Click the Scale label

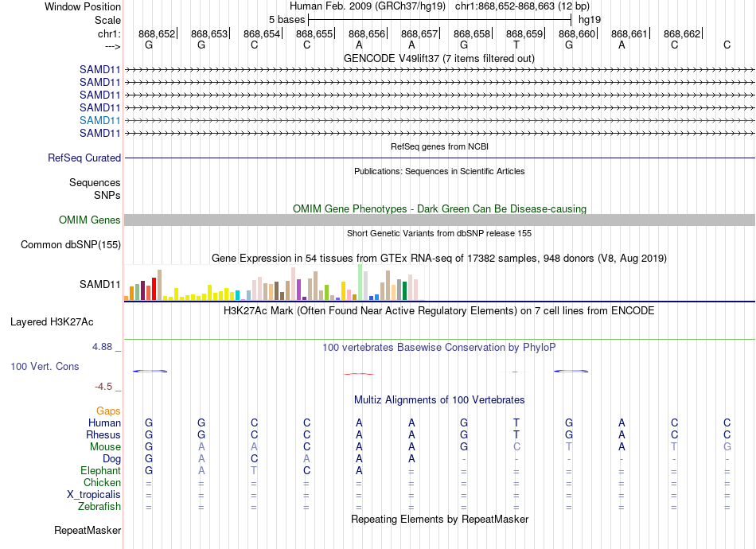107,20
